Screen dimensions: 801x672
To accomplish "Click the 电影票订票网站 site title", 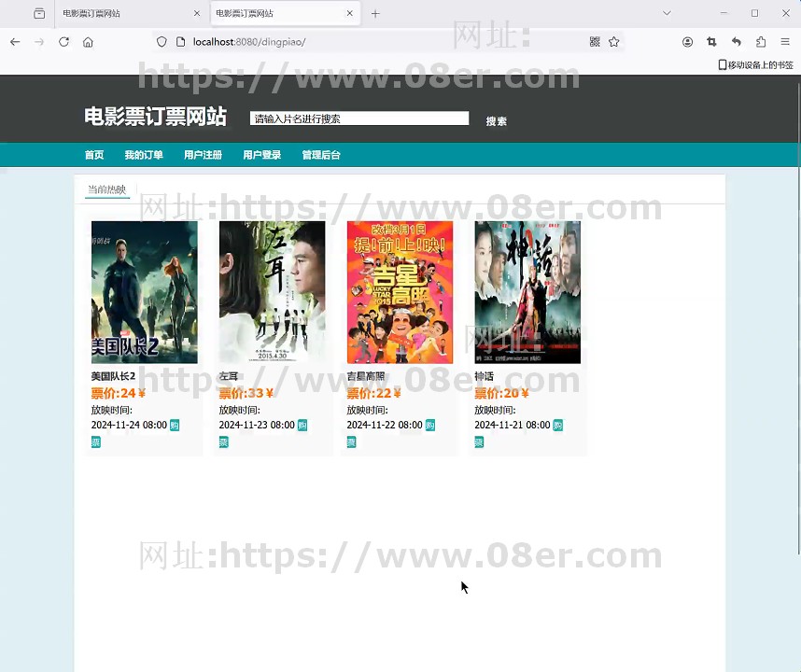I will point(155,117).
